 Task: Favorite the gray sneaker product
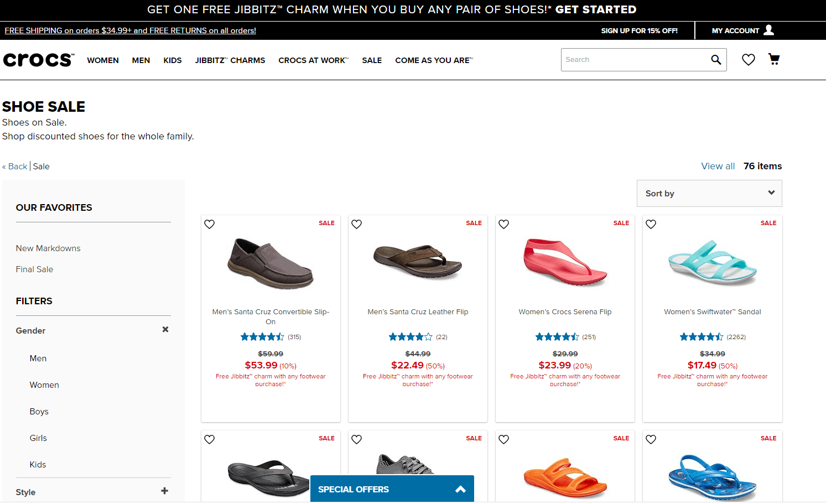point(357,439)
